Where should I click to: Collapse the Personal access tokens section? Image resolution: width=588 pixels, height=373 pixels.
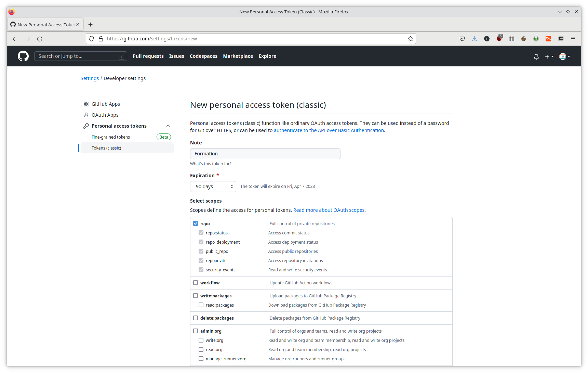[x=168, y=126]
